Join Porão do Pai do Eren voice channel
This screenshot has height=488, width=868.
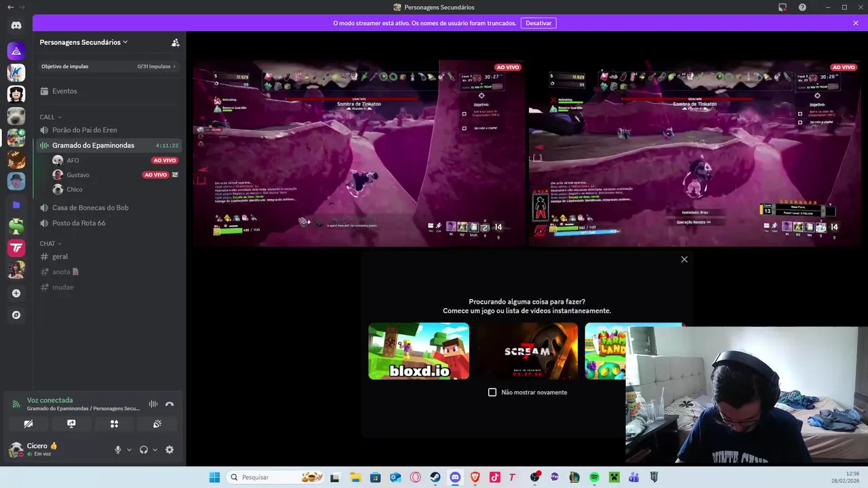point(108,129)
